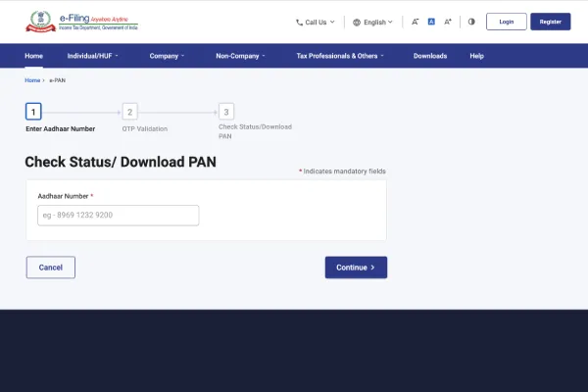
Task: Expand the Non-Company navigation menu
Action: pos(241,56)
